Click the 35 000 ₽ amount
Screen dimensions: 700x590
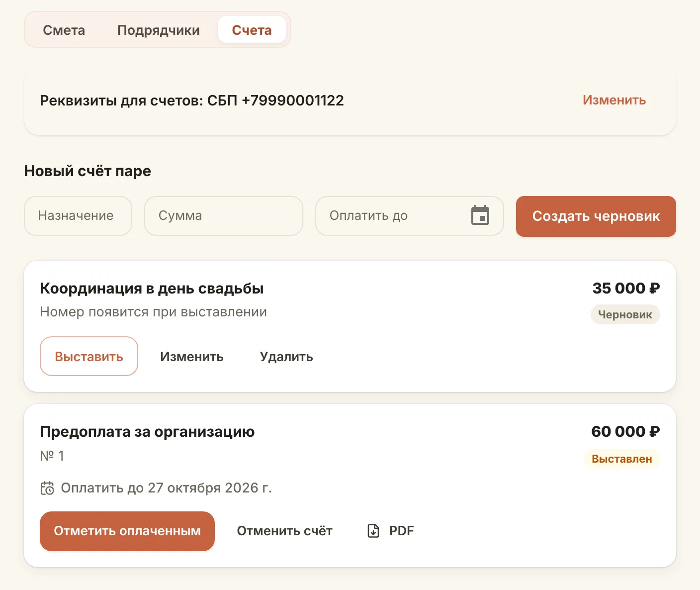point(626,288)
